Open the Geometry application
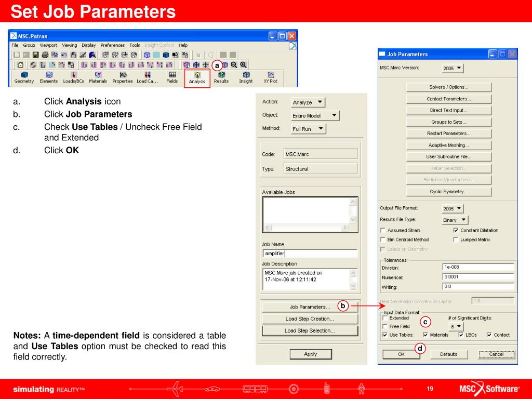Viewport: 532px width, 399px height. (24, 77)
